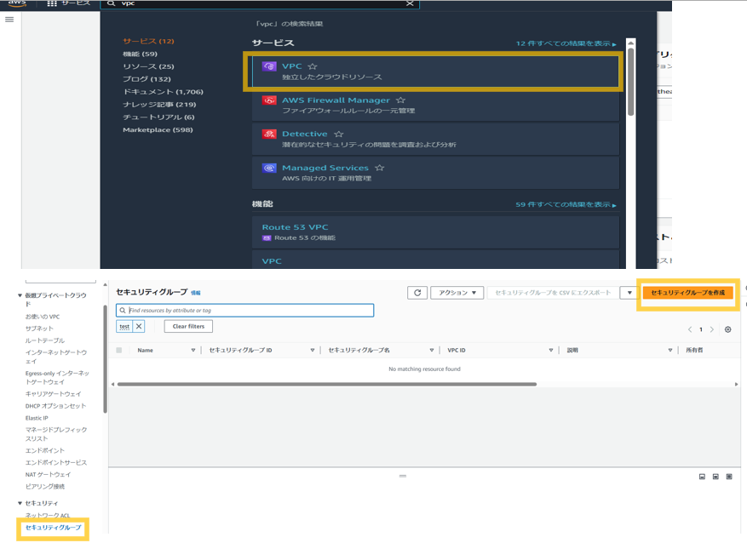
Task: Clear the vpc search text
Action: click(x=410, y=3)
